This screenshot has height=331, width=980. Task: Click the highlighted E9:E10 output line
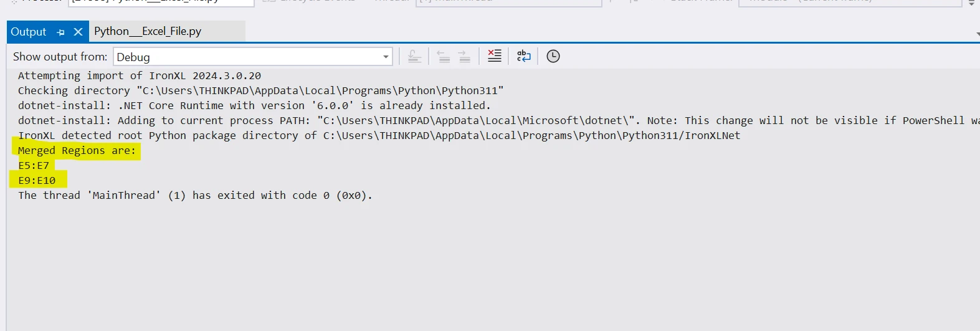[x=37, y=180]
